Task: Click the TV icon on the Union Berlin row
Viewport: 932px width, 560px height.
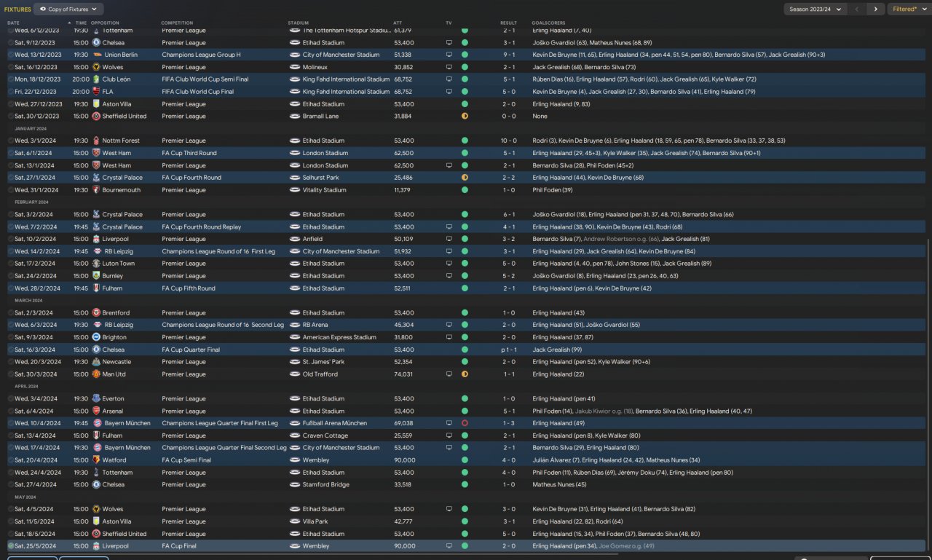Action: coord(449,55)
